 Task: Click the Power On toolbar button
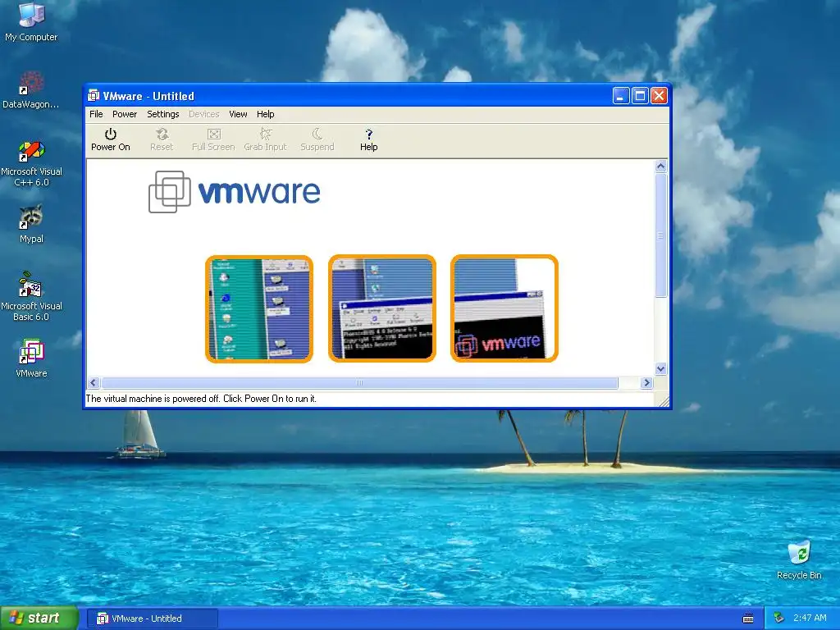click(111, 139)
